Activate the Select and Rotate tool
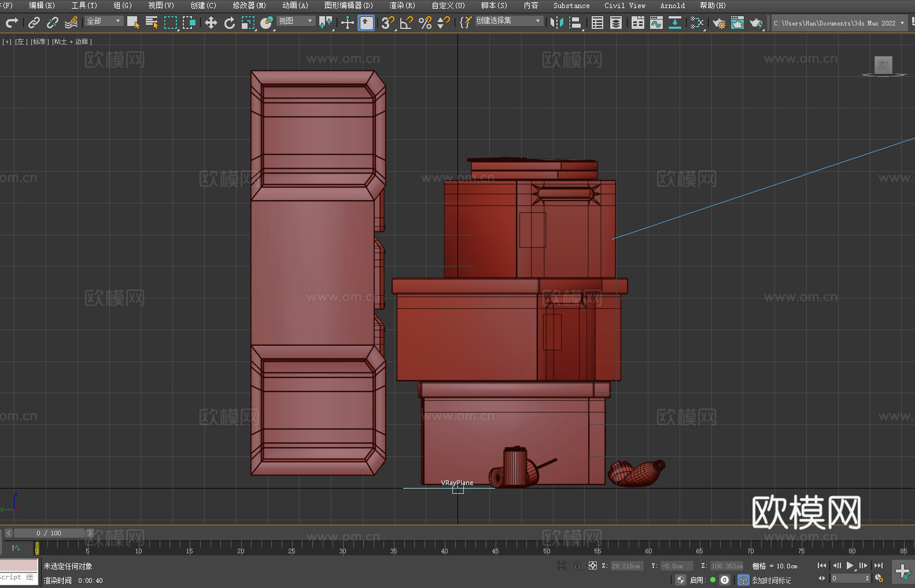915x588 pixels. (x=230, y=23)
